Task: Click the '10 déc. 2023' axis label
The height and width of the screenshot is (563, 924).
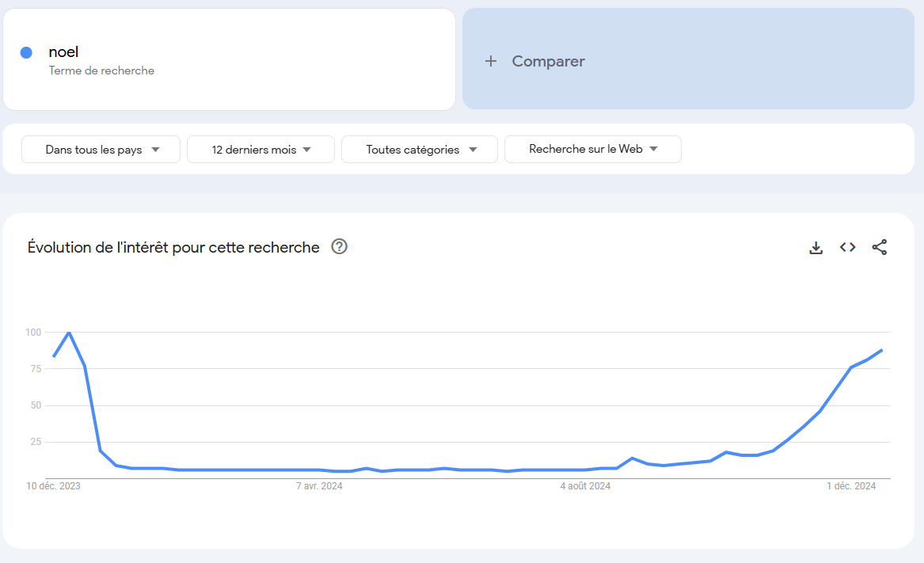Action: [x=53, y=486]
